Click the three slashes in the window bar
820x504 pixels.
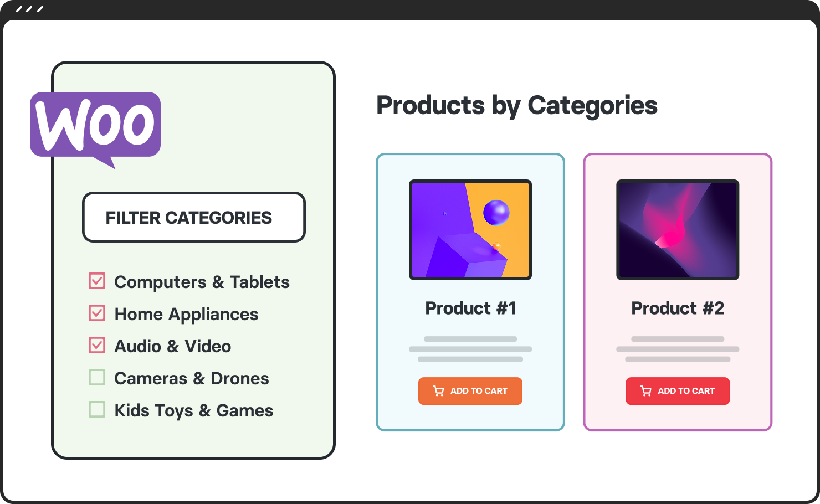[x=29, y=9]
